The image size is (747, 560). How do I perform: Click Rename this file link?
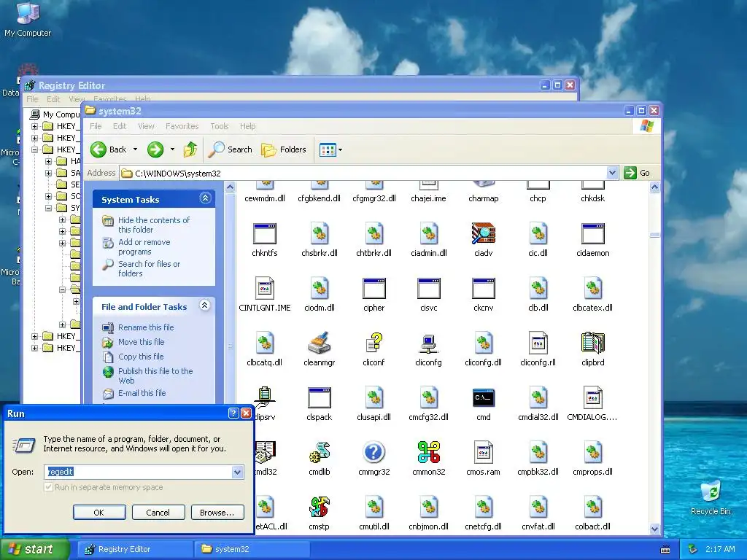[x=146, y=327]
